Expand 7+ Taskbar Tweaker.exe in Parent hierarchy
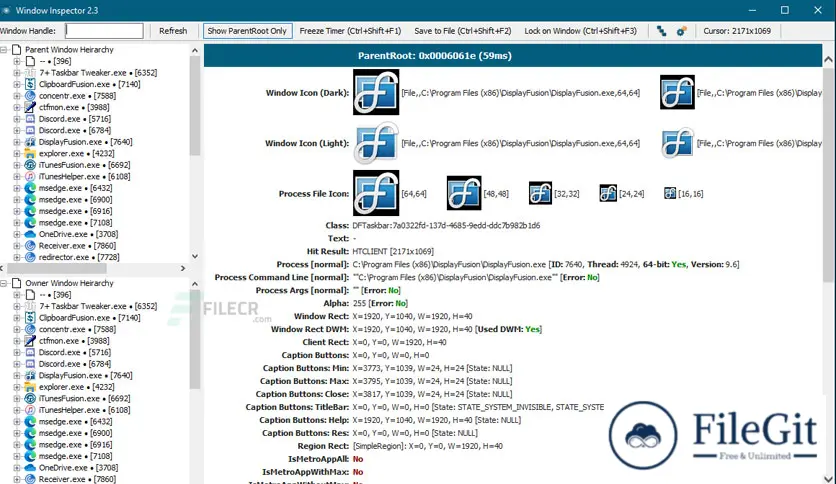 [17, 72]
